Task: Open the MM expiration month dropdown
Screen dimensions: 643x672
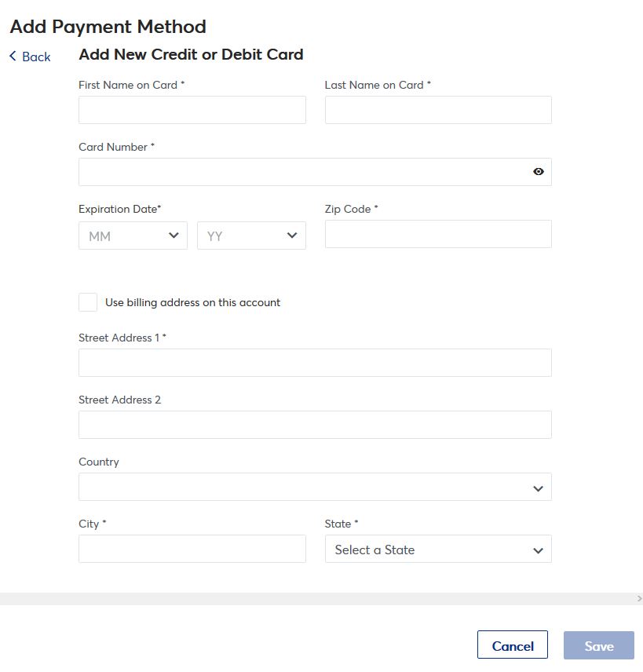Action: [x=133, y=236]
